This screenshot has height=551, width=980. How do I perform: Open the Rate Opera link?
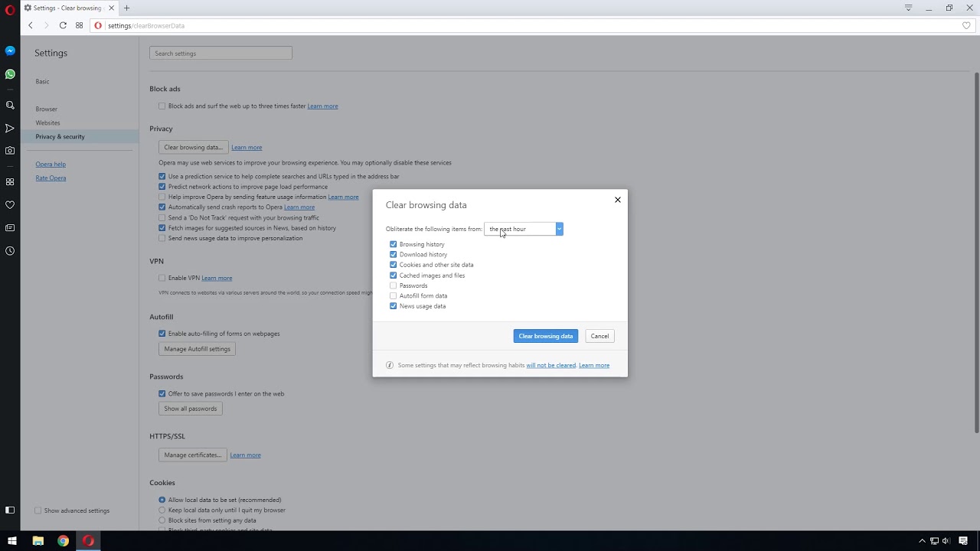point(51,178)
